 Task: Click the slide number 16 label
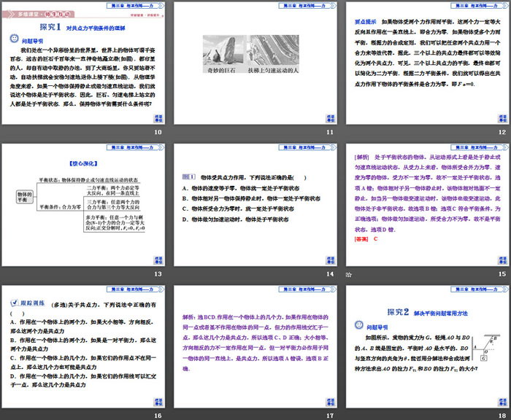tap(158, 416)
